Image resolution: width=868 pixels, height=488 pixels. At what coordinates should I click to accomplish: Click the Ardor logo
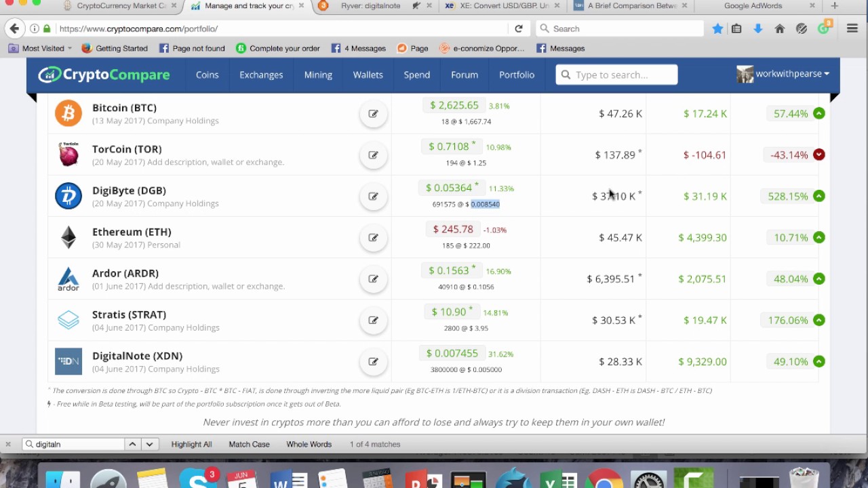pos(68,279)
